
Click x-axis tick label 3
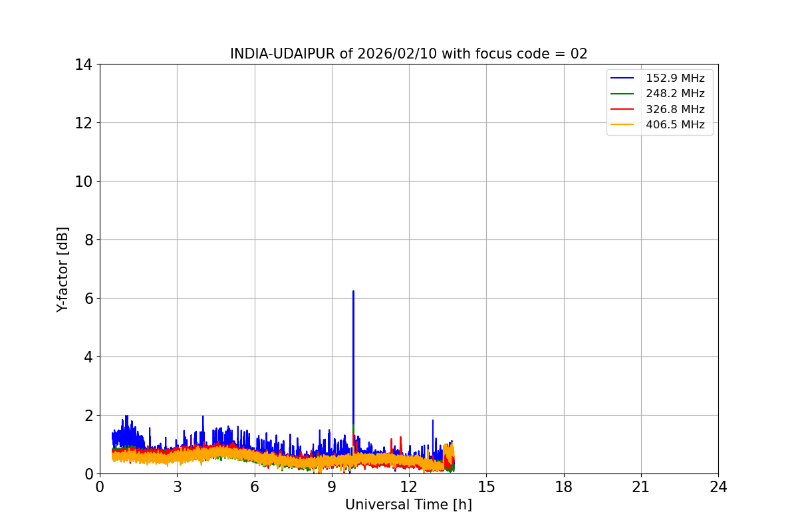(x=177, y=487)
